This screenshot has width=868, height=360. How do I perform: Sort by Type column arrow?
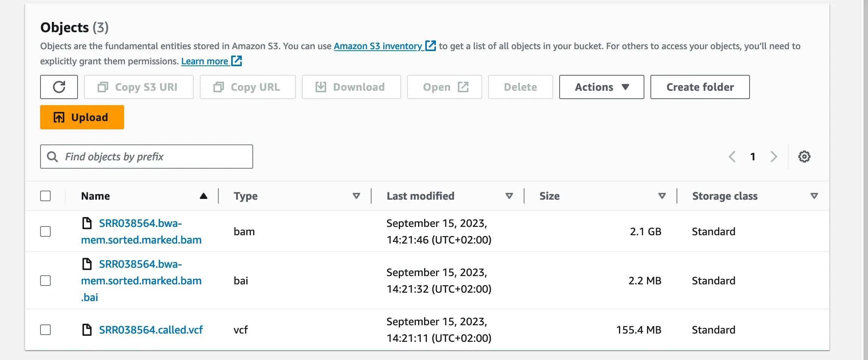pyautogui.click(x=356, y=196)
